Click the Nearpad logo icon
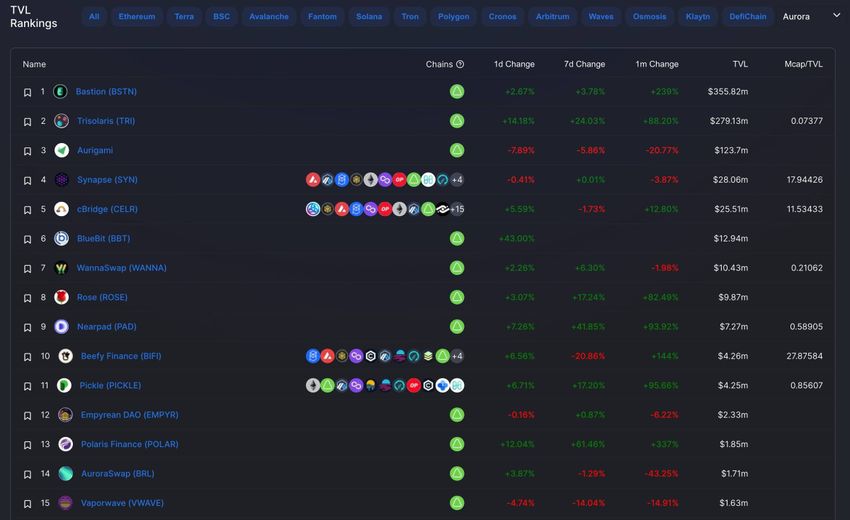This screenshot has height=520, width=850. coord(61,326)
